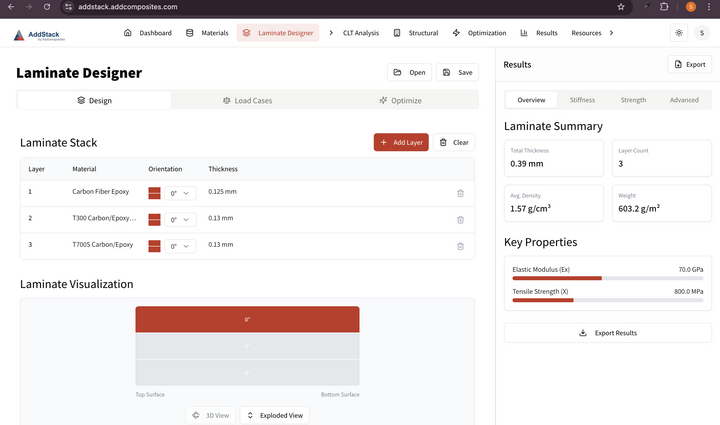The width and height of the screenshot is (720, 425).
Task: Toggle Exploded View
Action: [x=275, y=415]
